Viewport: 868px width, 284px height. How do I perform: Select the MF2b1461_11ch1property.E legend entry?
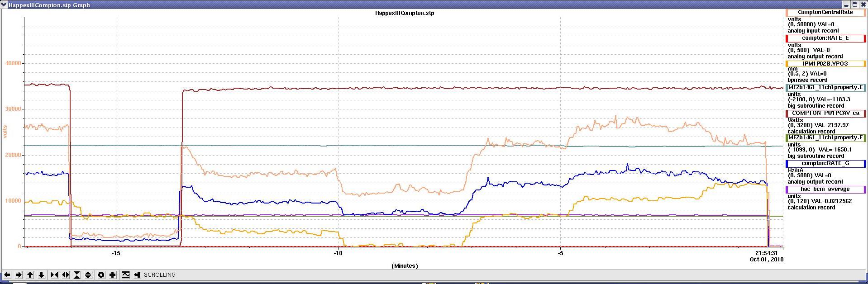pyautogui.click(x=825, y=87)
